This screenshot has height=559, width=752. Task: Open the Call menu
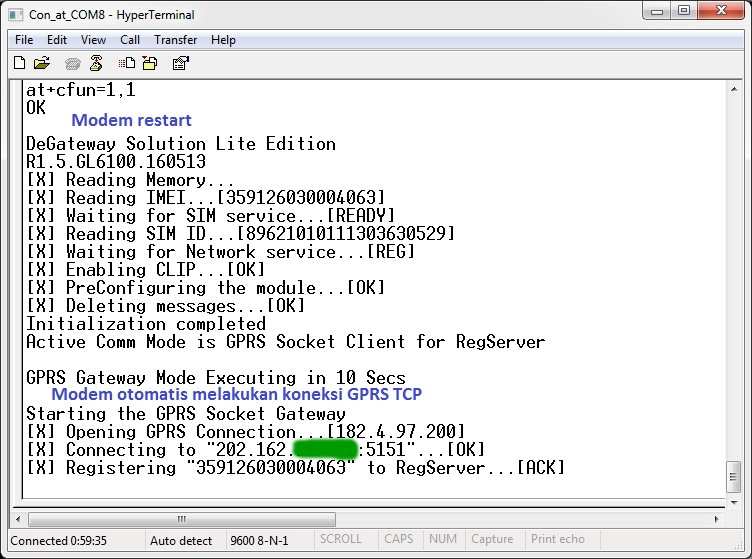(x=130, y=40)
